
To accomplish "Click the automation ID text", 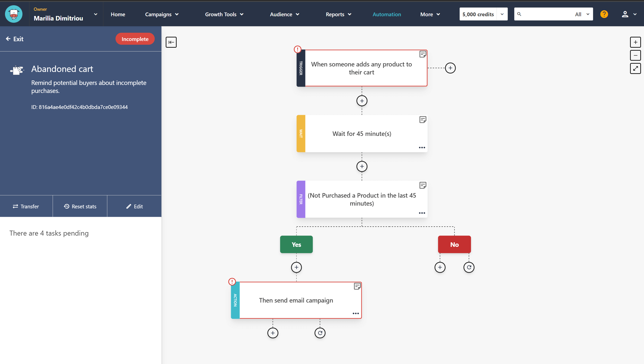I will point(80,107).
